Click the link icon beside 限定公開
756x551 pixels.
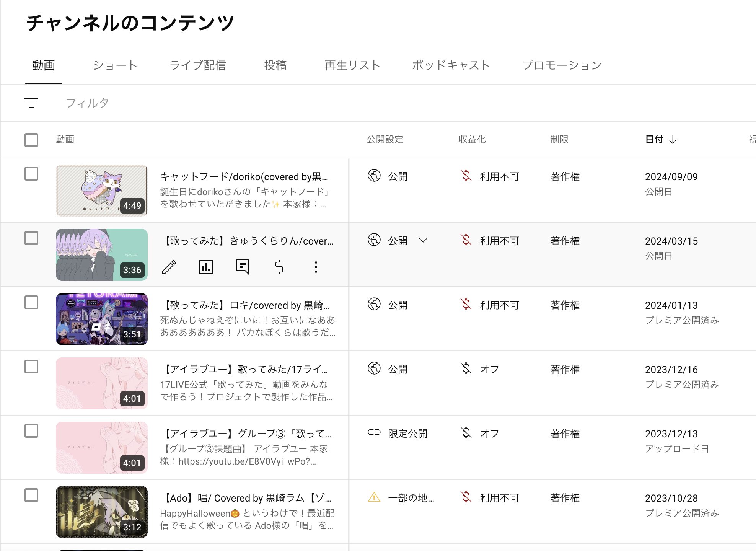(374, 433)
